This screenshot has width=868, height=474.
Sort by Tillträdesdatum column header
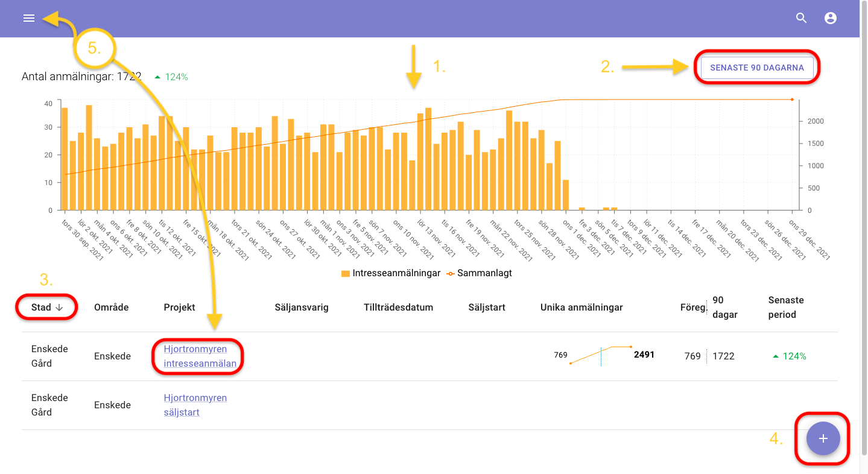(398, 308)
